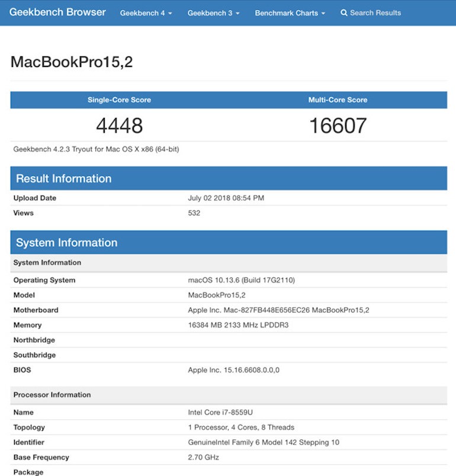Viewport: 456px width, 476px height.
Task: Select the upload date July 02 2018
Action: [x=226, y=198]
